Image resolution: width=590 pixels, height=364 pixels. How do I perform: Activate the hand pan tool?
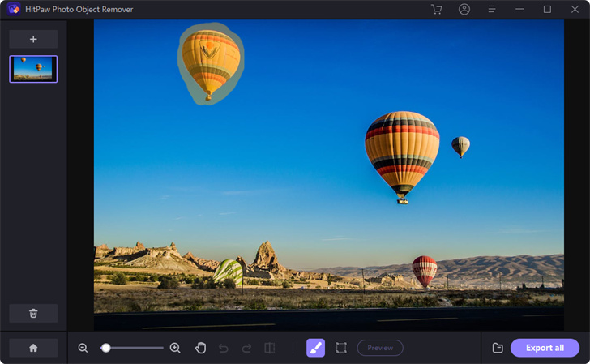pyautogui.click(x=200, y=348)
